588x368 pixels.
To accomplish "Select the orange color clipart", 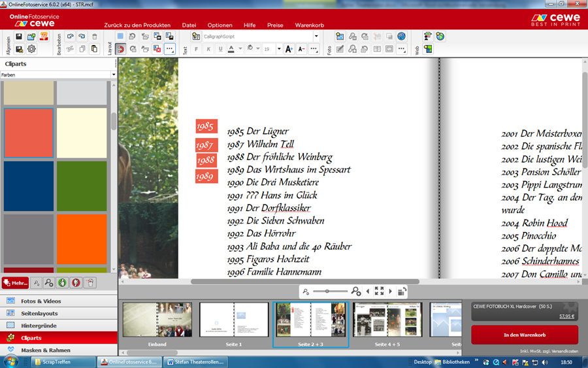I will 82,239.
